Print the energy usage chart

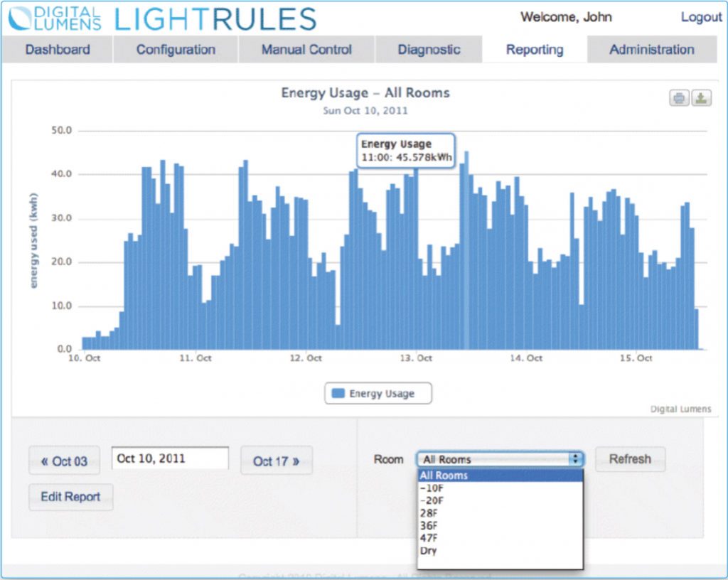[679, 98]
